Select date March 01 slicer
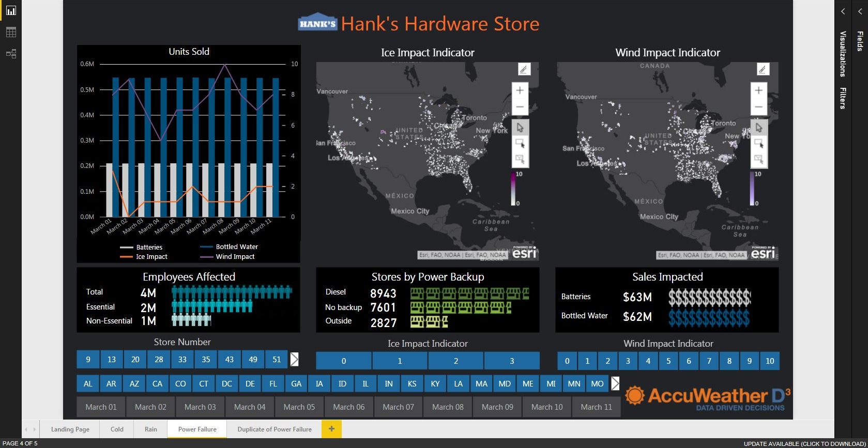The height and width of the screenshot is (448, 868). pos(101,407)
